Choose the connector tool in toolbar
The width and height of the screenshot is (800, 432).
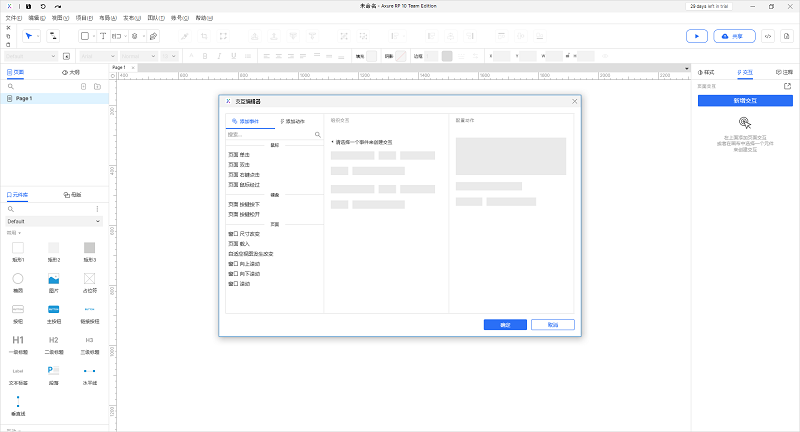tap(53, 36)
